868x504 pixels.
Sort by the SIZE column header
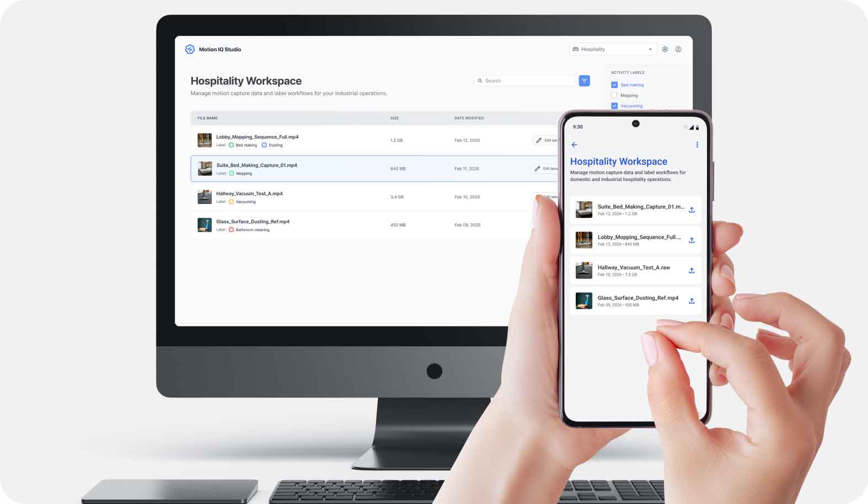point(394,118)
